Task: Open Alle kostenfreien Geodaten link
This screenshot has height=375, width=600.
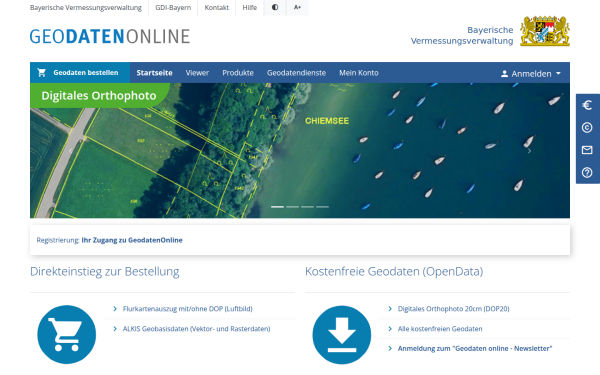Action: tap(440, 329)
